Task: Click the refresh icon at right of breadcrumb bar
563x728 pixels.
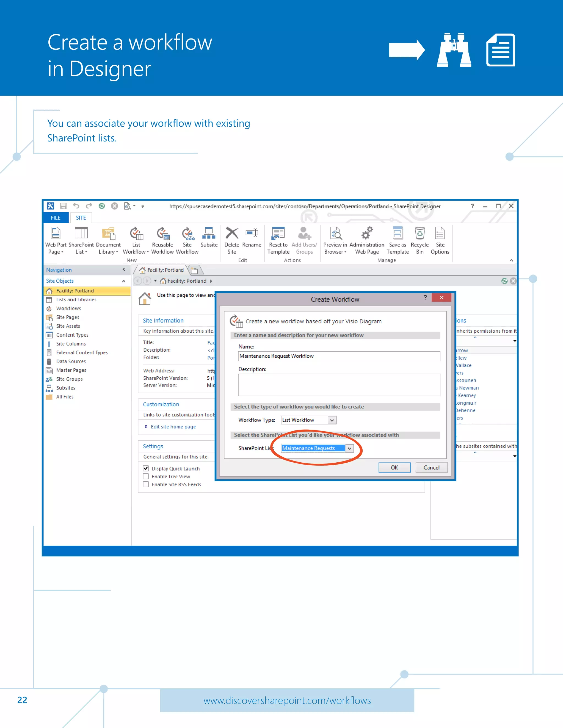Action: 504,281
